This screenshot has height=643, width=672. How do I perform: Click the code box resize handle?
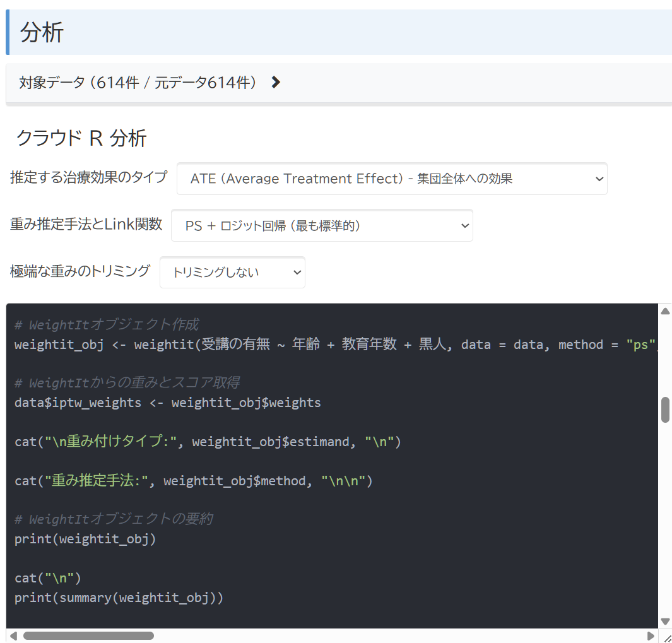tap(666, 637)
